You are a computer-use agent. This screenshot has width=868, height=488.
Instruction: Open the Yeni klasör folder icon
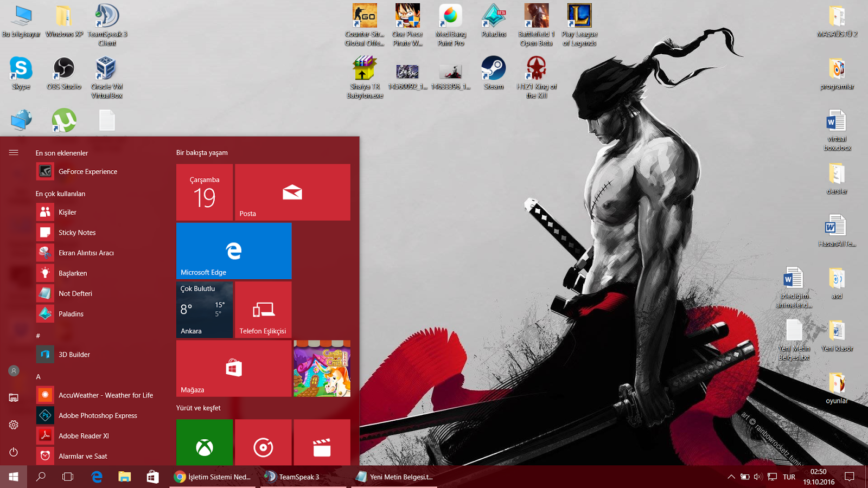[x=837, y=336]
